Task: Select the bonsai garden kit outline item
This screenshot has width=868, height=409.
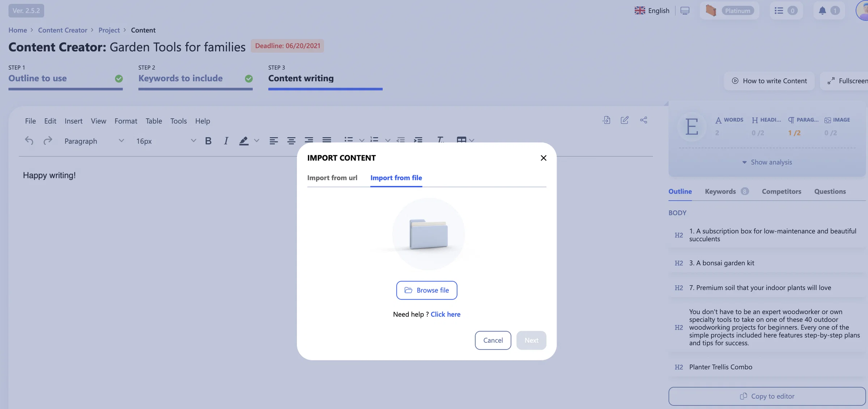Action: coord(767,263)
